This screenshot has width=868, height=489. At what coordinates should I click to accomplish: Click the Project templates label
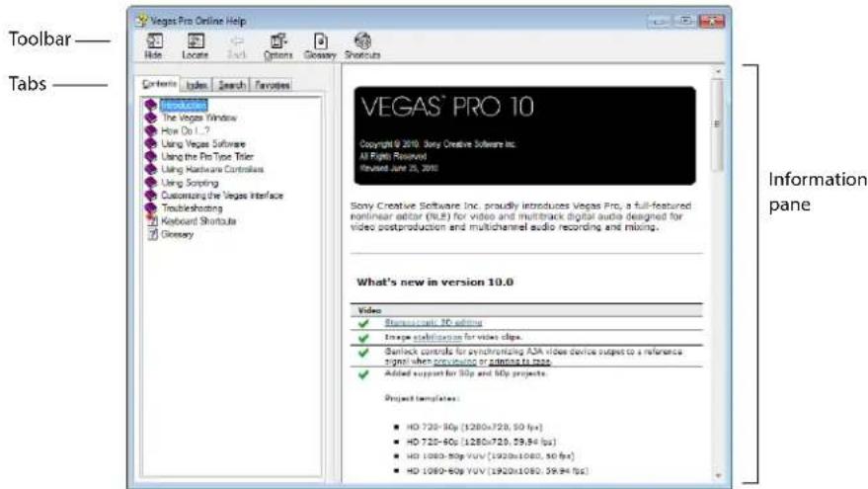422,398
